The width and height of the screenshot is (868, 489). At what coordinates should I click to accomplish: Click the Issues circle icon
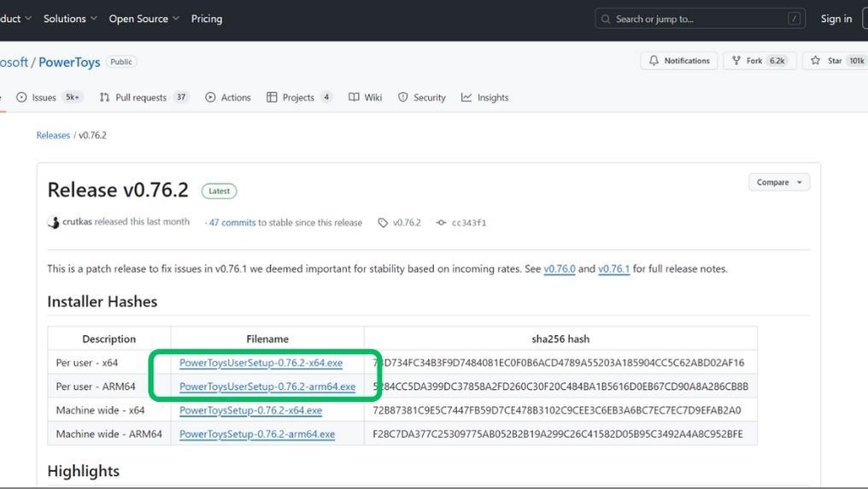pyautogui.click(x=21, y=97)
